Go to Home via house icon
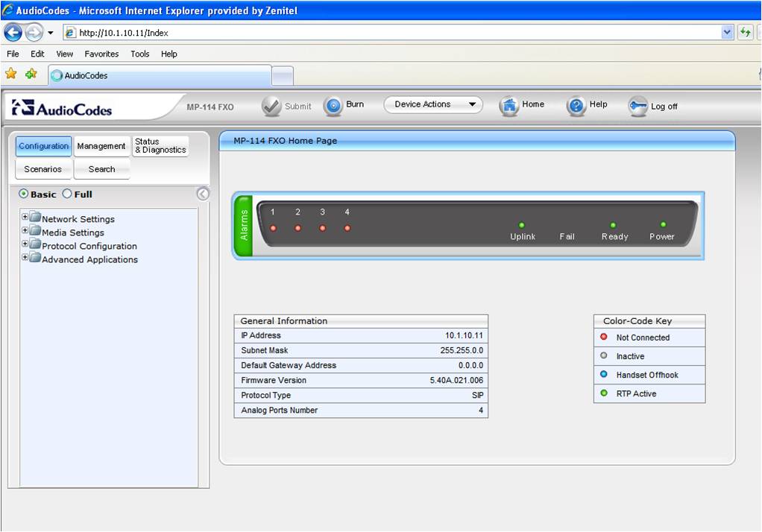Viewport: 762px width, 532px height. click(x=508, y=106)
